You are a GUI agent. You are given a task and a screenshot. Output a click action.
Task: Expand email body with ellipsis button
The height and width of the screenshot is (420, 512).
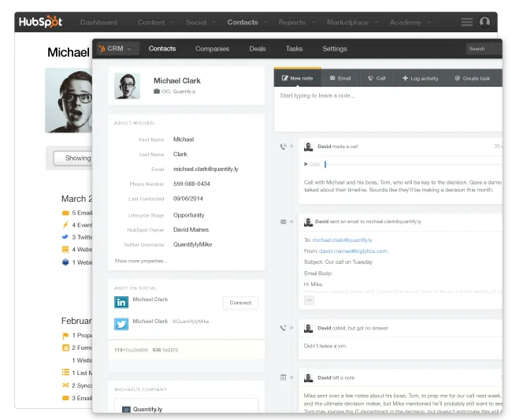tap(309, 299)
